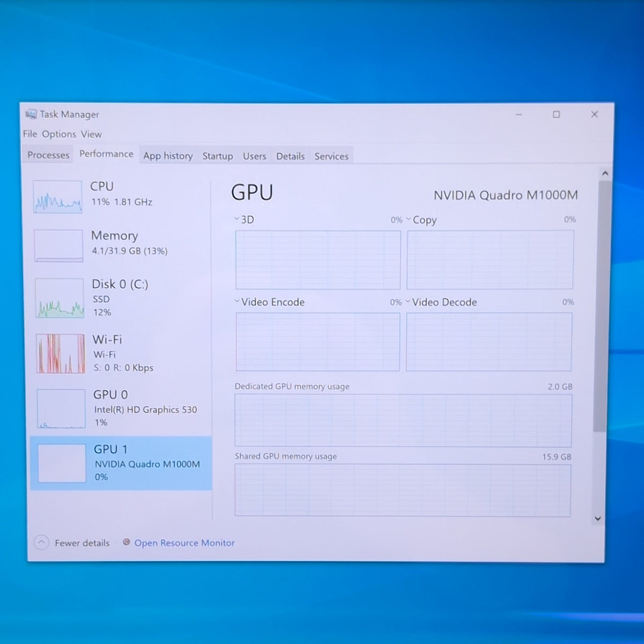Click the scrollbar down arrow
644x644 pixels.
pos(598,518)
